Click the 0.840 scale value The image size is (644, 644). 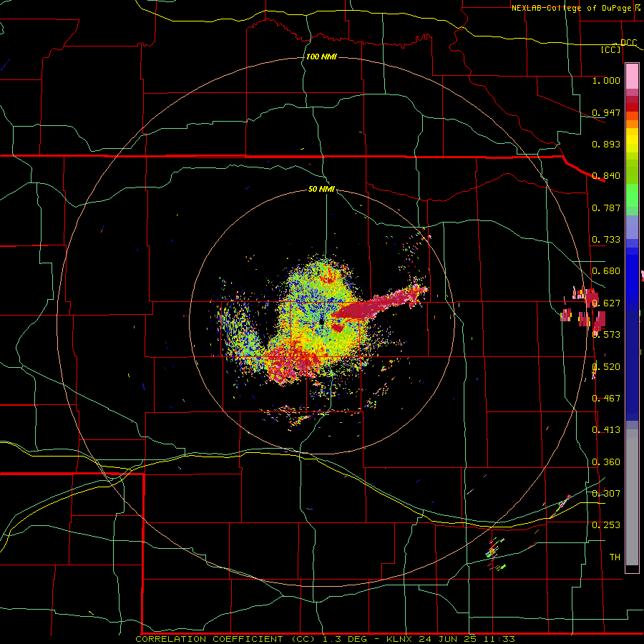606,176
